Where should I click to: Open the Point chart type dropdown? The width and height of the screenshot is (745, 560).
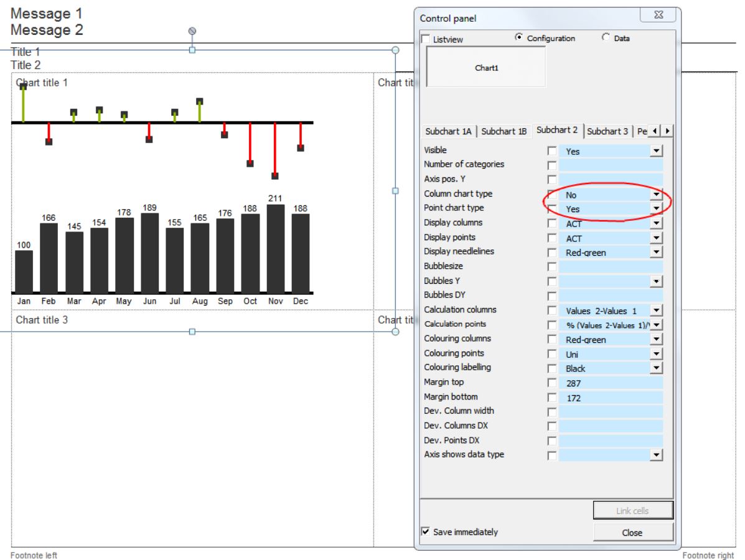(x=656, y=208)
